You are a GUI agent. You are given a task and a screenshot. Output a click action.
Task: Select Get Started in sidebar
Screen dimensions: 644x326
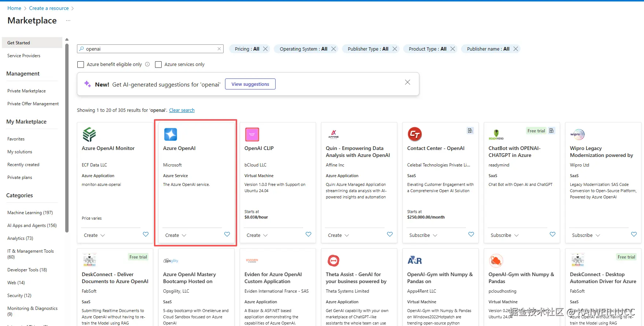click(32, 43)
